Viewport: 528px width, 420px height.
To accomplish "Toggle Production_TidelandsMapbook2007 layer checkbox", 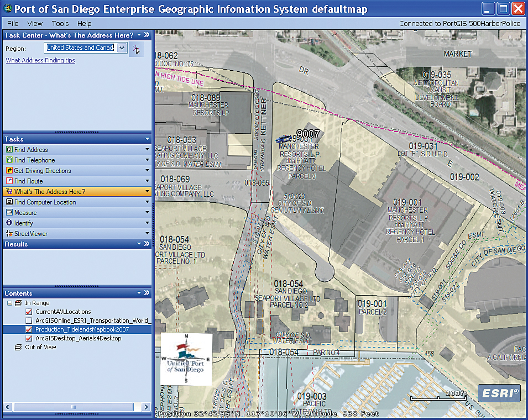I will (29, 329).
